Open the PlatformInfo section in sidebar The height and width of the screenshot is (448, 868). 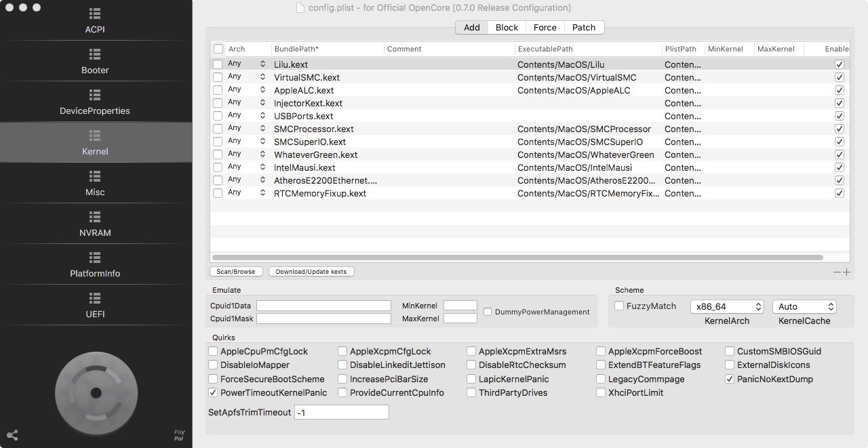tap(95, 265)
